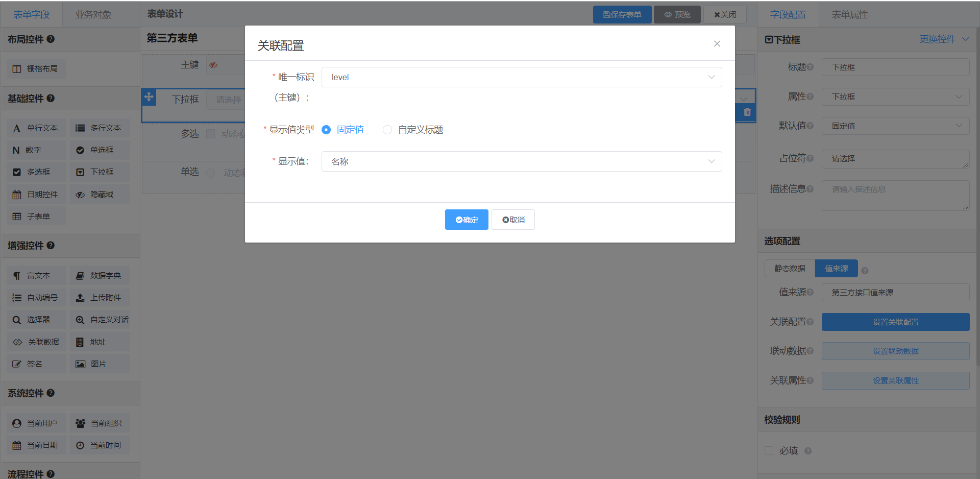This screenshot has height=479, width=980.
Task: Select the 自定义标题 radio option
Action: coord(387,130)
